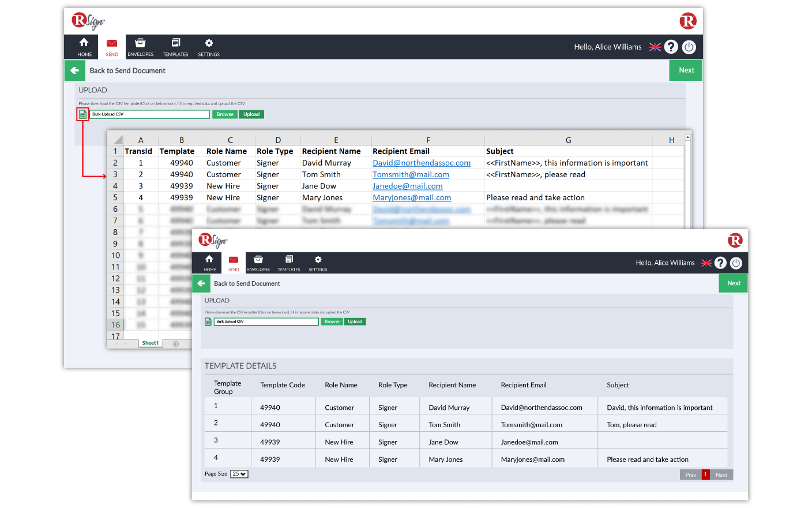Click the UK flag language icon in front window
The image size is (812, 508).
[x=706, y=263]
